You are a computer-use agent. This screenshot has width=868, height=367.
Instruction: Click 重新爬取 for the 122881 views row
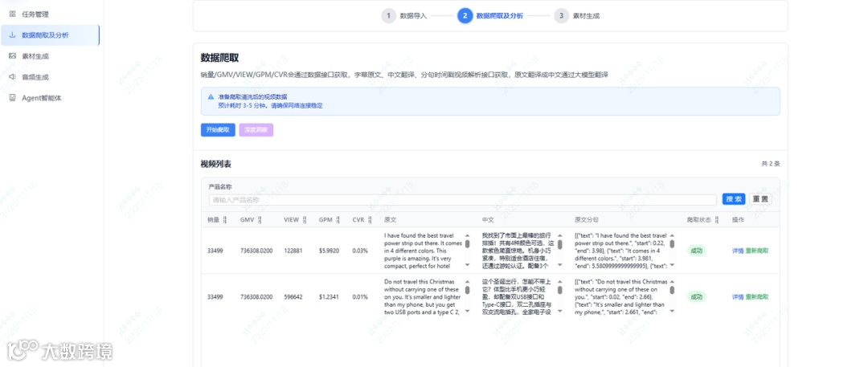click(x=757, y=251)
